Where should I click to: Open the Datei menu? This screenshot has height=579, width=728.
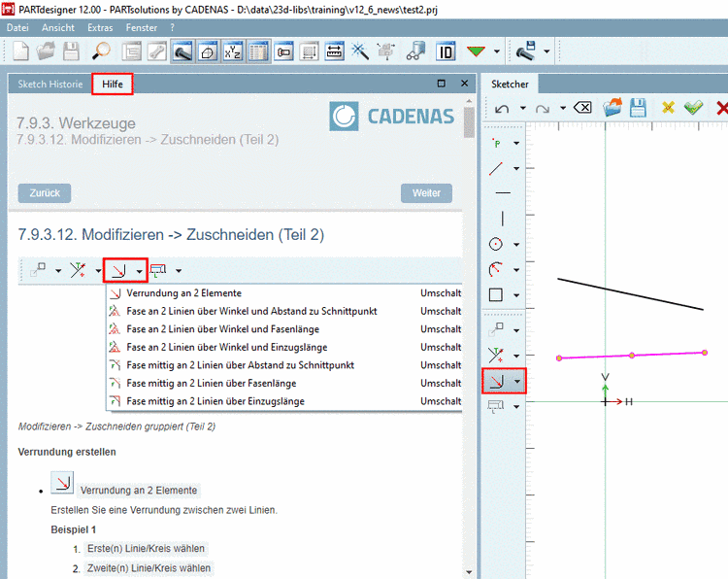17,28
